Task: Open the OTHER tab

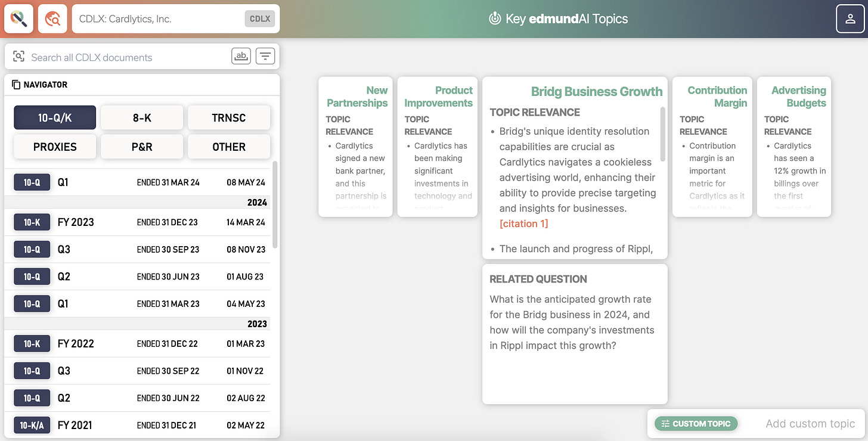Action: [229, 147]
